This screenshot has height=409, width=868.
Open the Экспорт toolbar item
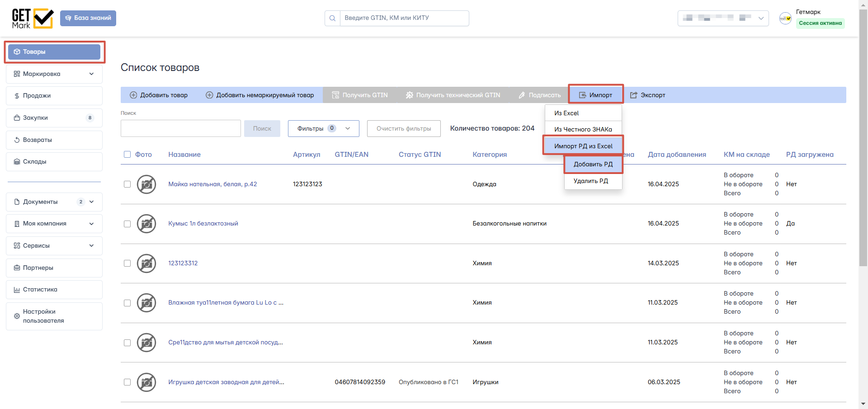point(647,95)
